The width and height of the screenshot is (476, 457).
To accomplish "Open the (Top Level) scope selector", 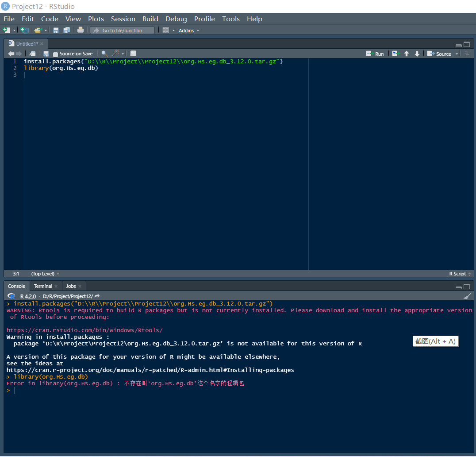I will pos(45,274).
